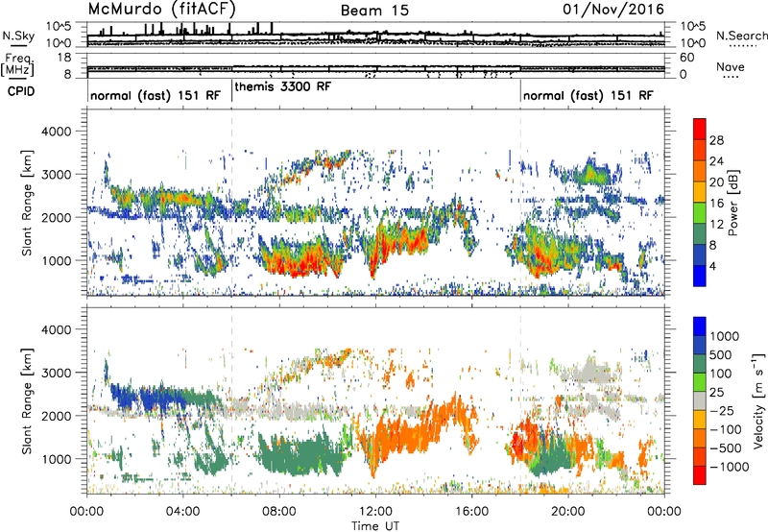
Task: Click the '01/Nov/2016' date label
Action: [613, 10]
